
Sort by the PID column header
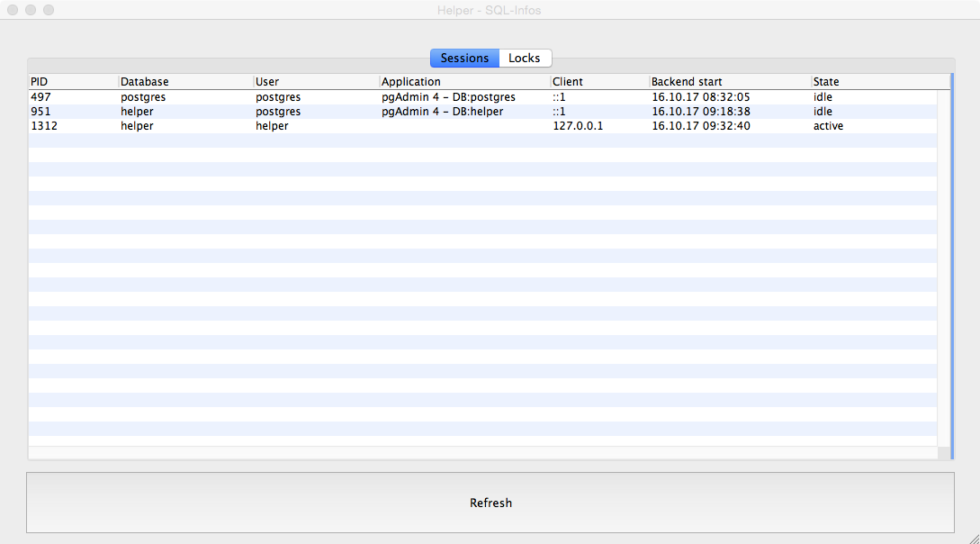(72, 82)
